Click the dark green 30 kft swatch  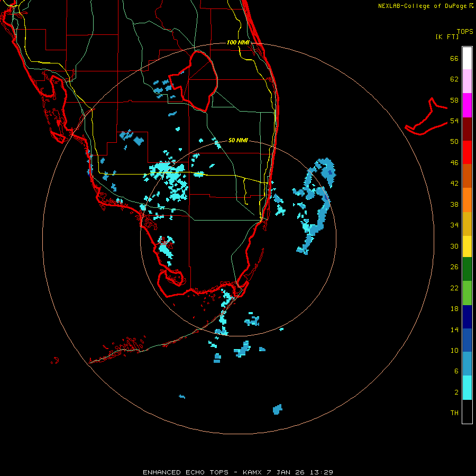point(467,269)
